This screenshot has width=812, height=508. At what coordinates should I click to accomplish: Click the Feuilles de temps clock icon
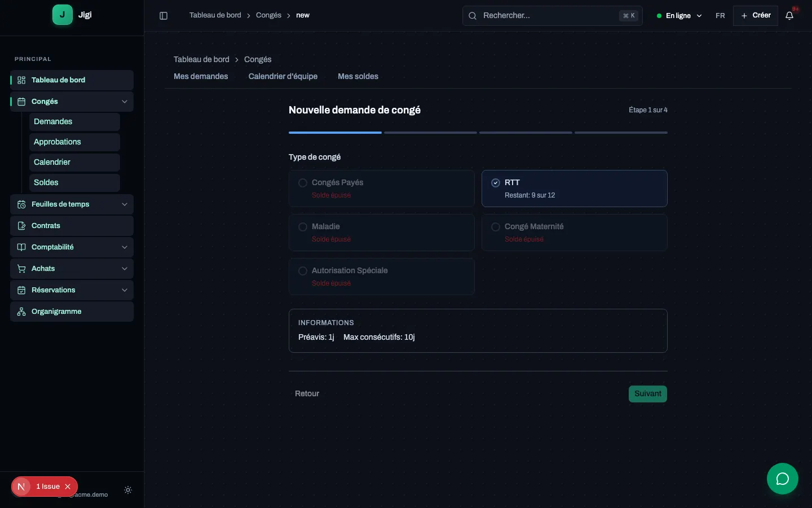tap(21, 204)
